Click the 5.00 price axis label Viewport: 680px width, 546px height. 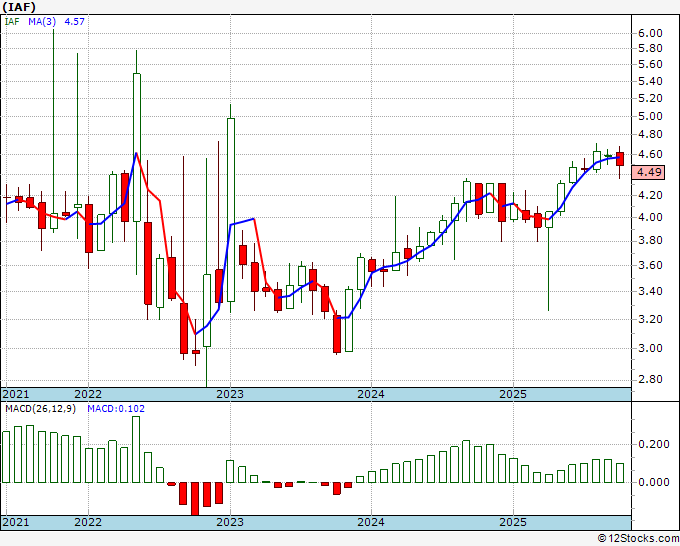tap(650, 116)
